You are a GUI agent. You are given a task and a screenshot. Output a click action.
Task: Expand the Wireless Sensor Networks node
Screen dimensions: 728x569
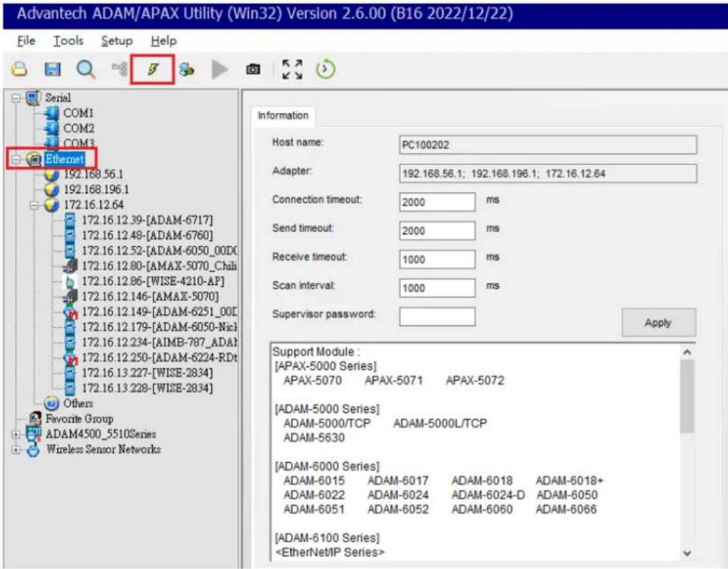(16, 449)
